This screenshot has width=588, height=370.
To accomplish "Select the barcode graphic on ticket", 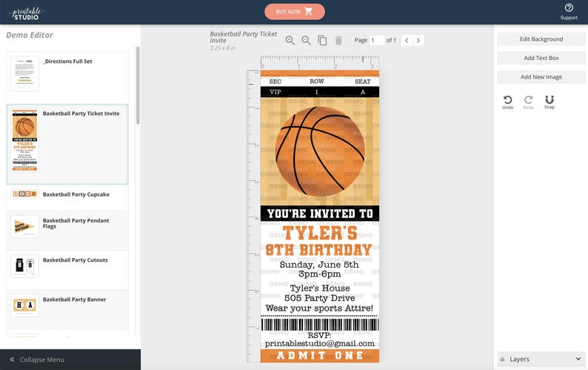I will 320,324.
